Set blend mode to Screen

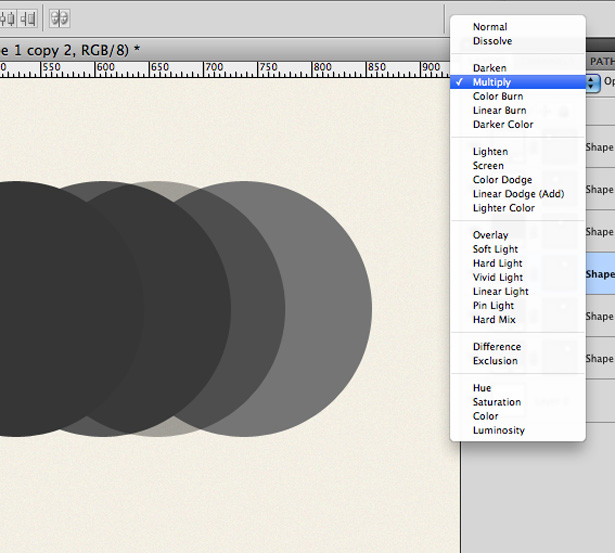488,166
